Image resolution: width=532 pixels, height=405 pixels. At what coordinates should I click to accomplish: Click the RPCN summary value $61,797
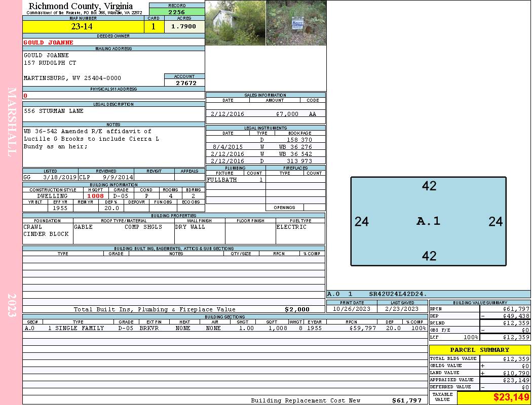(x=516, y=309)
